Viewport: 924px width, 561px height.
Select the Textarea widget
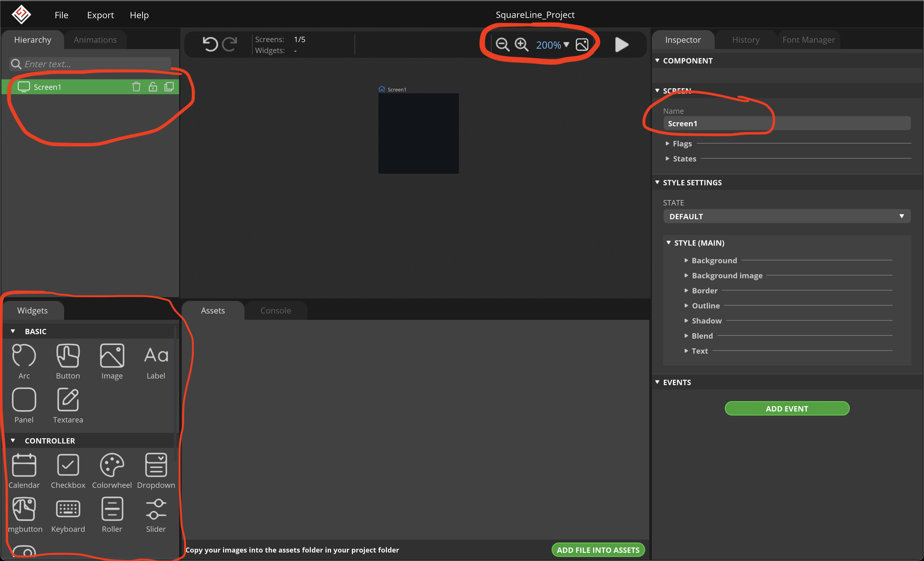(x=68, y=405)
